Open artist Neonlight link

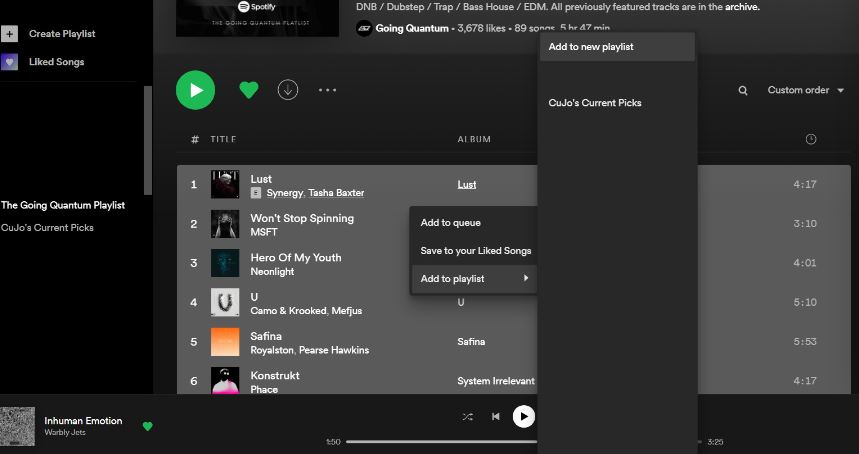[272, 272]
